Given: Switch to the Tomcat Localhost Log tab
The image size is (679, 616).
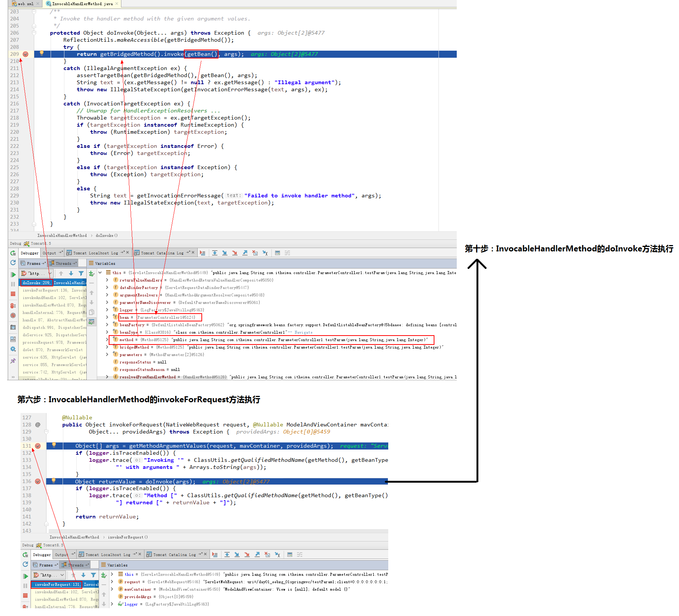Looking at the screenshot, I should click(x=95, y=253).
